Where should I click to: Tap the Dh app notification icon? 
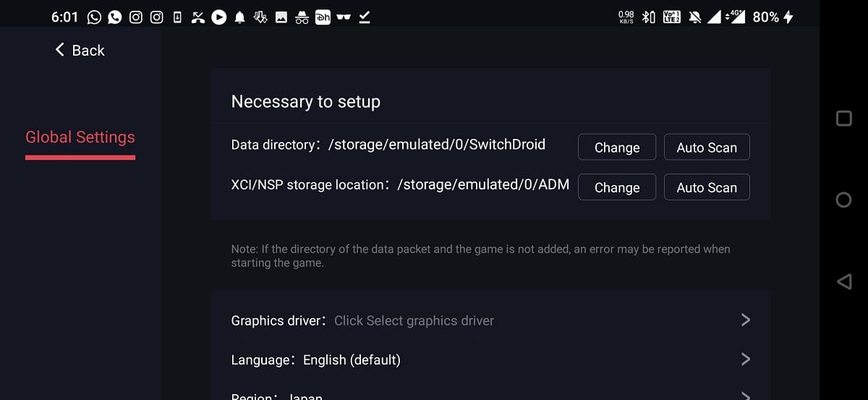pos(323,17)
